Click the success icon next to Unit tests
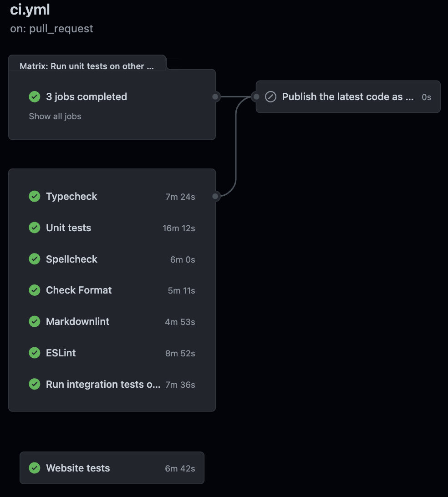Viewport: 448px width, 497px height. tap(35, 228)
